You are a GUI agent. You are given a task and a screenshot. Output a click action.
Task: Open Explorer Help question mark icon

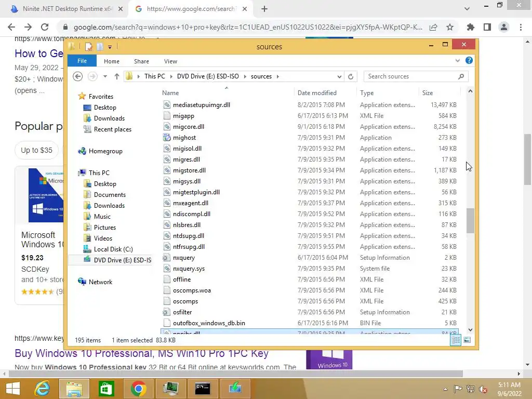pos(469,60)
